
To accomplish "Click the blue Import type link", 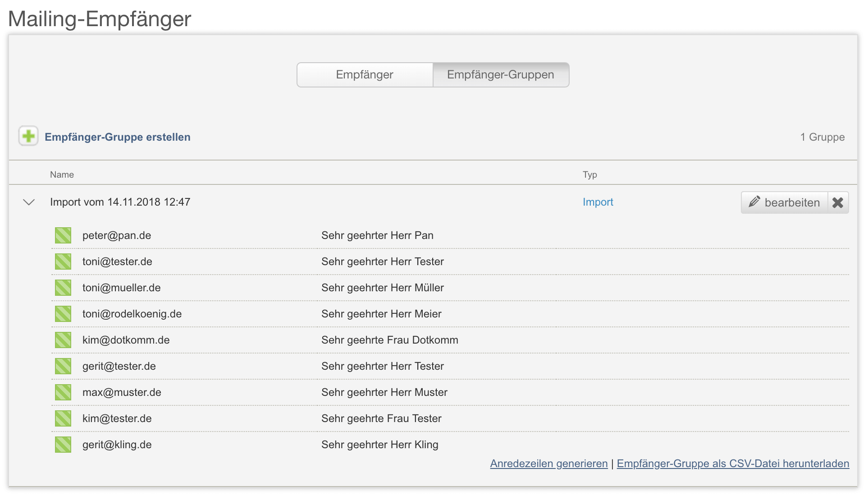I will pos(598,202).
